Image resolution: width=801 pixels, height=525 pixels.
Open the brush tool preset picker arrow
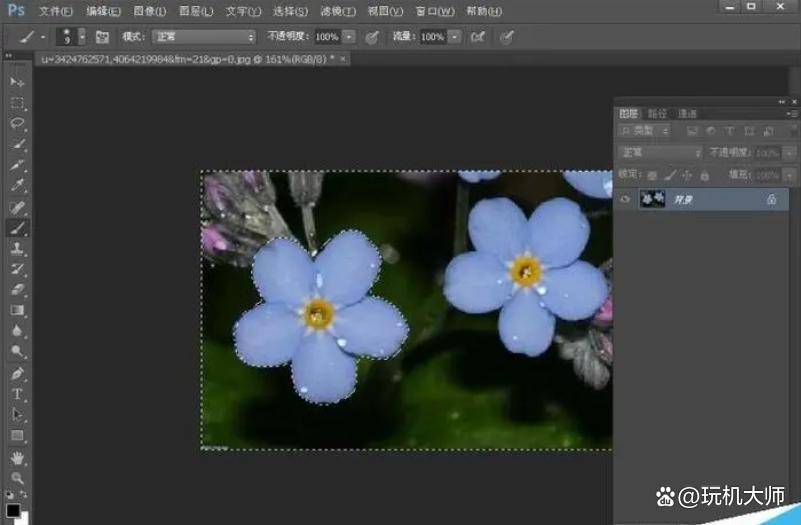pyautogui.click(x=43, y=37)
